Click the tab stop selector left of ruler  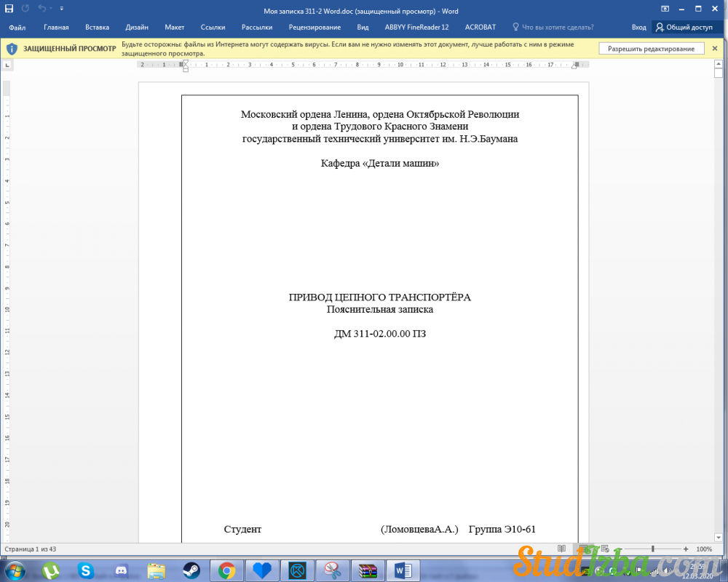click(7, 64)
